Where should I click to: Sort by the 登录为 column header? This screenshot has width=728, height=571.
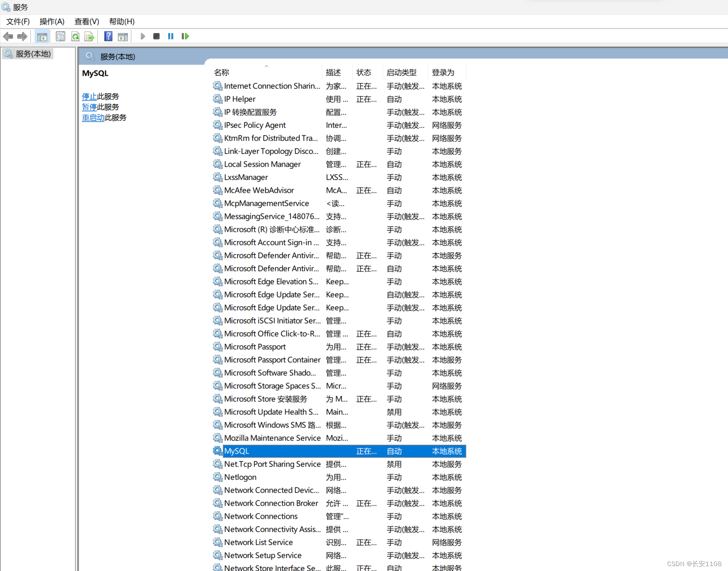click(447, 72)
